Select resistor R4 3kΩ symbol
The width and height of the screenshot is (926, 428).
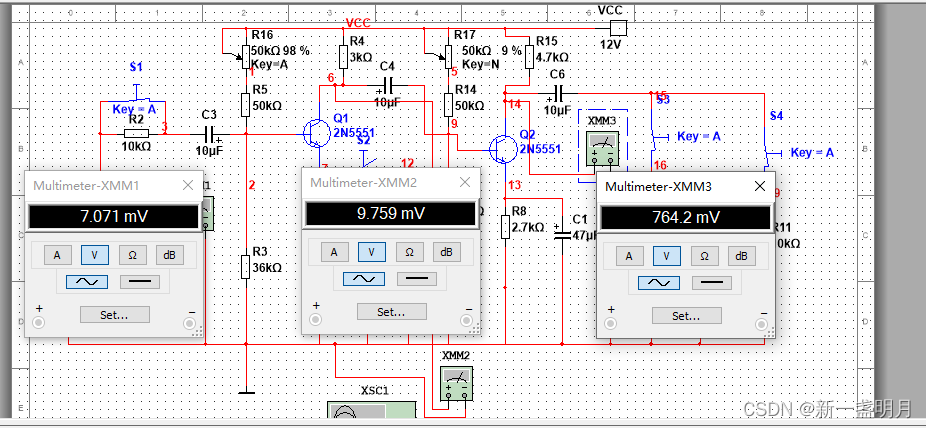pyautogui.click(x=344, y=57)
